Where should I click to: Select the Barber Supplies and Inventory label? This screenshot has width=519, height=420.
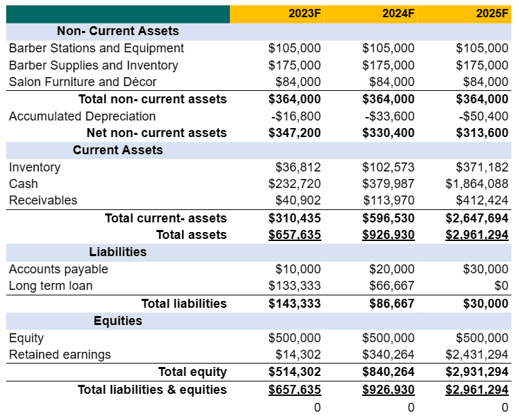94,65
